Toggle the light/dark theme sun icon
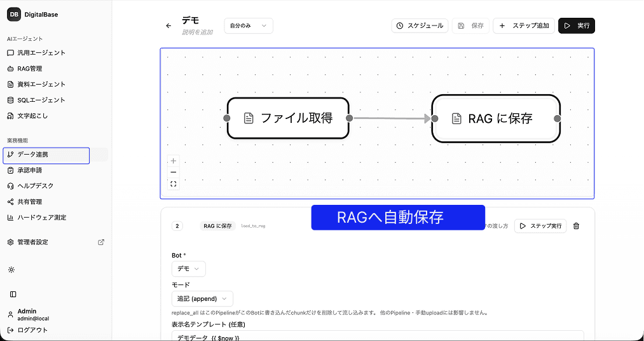 point(11,270)
